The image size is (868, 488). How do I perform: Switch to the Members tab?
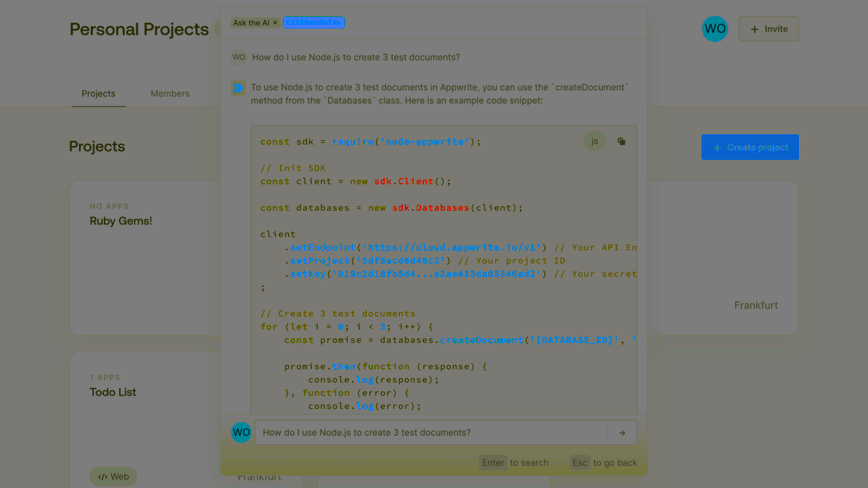click(x=170, y=94)
